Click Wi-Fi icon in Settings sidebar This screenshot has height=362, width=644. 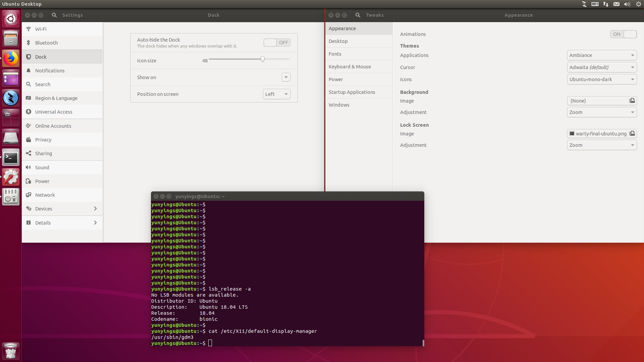pyautogui.click(x=29, y=29)
